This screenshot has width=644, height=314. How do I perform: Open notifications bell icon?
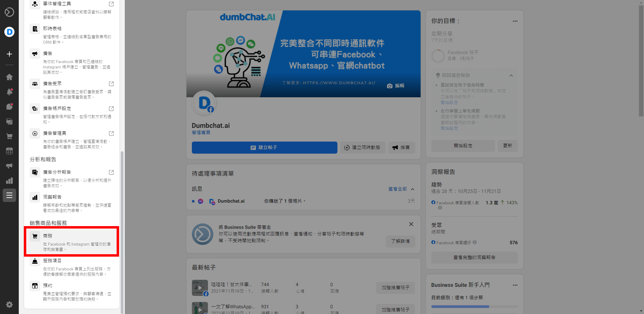[9, 92]
